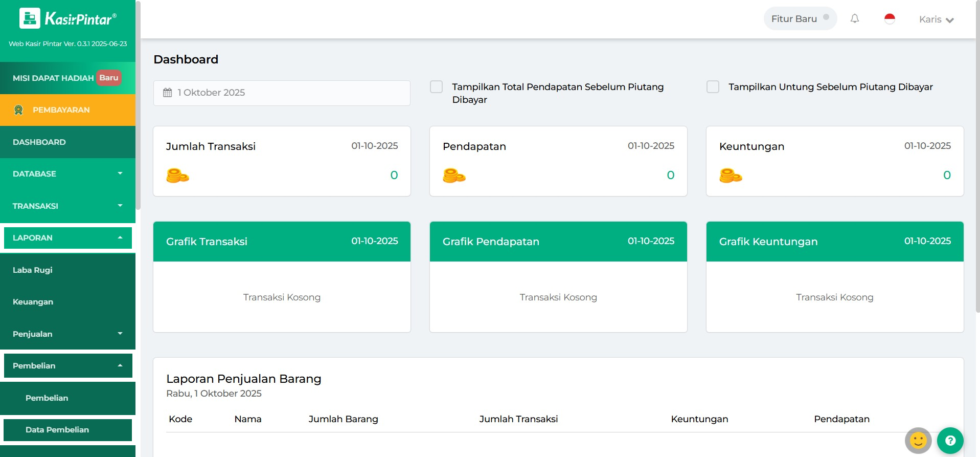Open the green help question mark icon
The width and height of the screenshot is (980, 457).
(x=950, y=440)
